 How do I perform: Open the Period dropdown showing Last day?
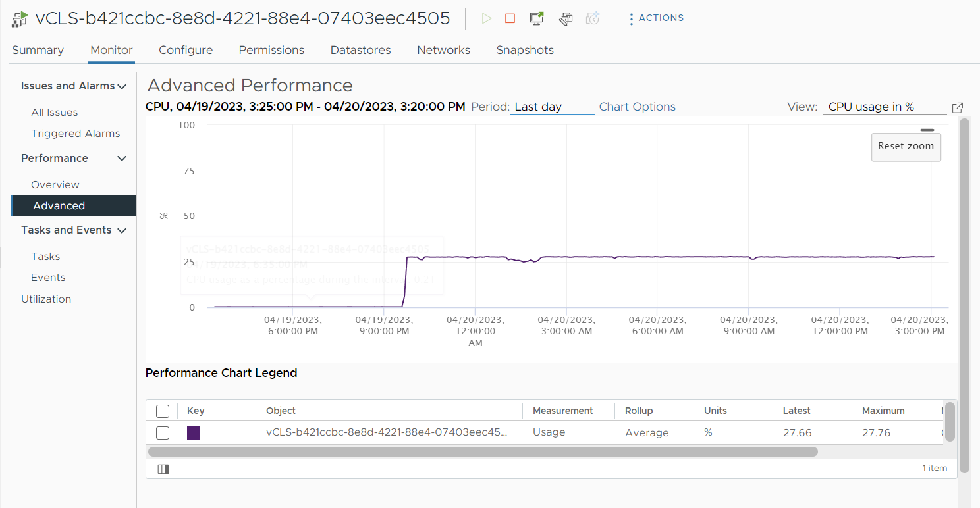tap(551, 107)
